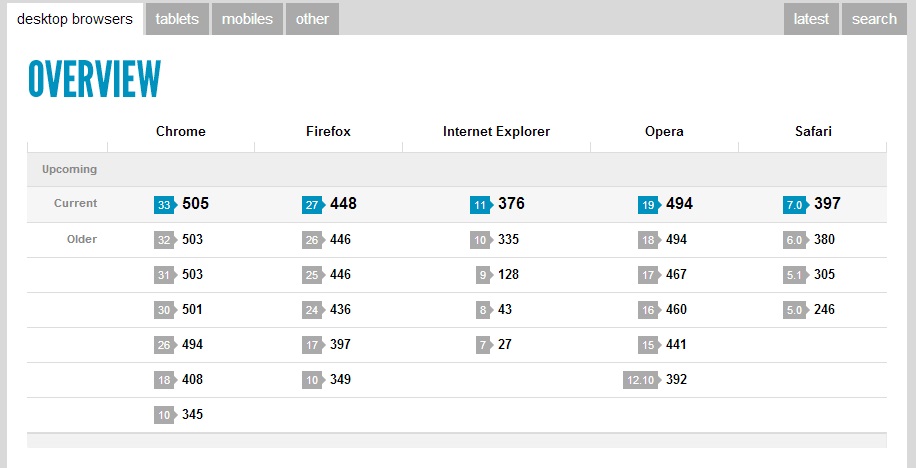The image size is (916, 468).
Task: Open Firefox current score 448
Action: [343, 204]
